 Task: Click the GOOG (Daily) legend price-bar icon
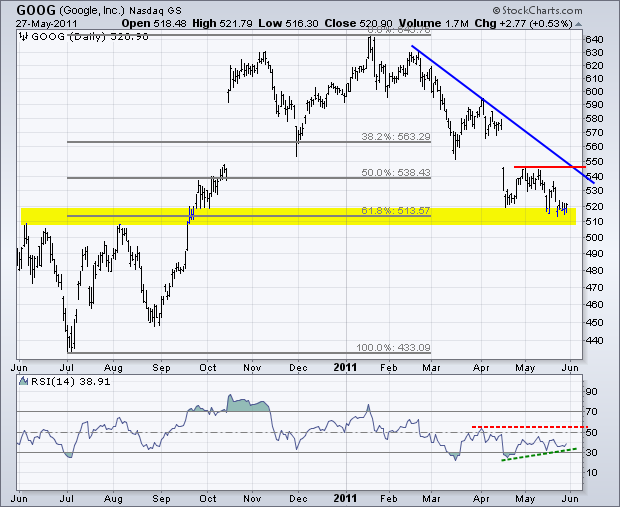(x=24, y=37)
